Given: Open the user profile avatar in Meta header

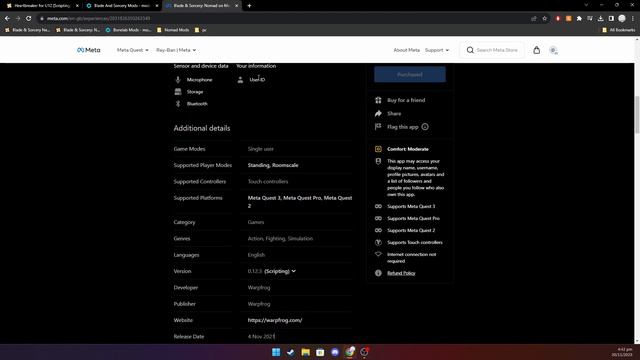Looking at the screenshot, I should coord(553,50).
